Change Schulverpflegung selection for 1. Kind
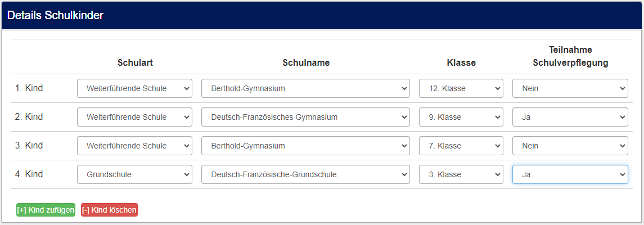This screenshot has width=644, height=225. coord(570,88)
